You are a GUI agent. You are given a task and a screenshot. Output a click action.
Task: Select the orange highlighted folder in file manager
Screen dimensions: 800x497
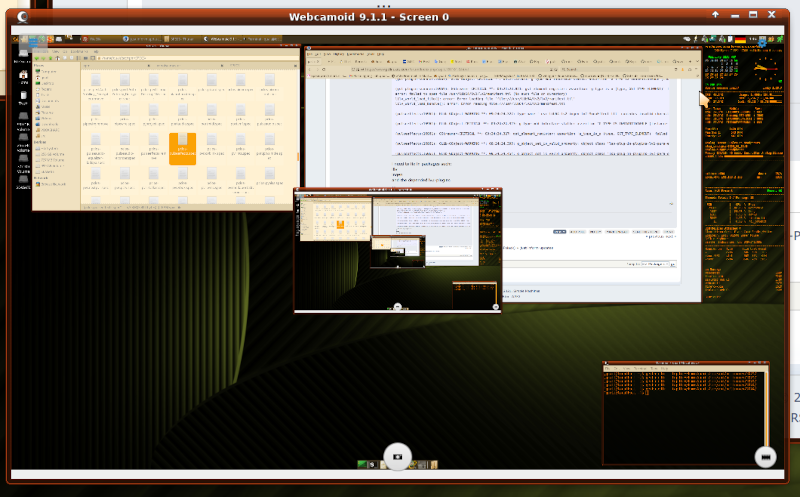[182, 148]
